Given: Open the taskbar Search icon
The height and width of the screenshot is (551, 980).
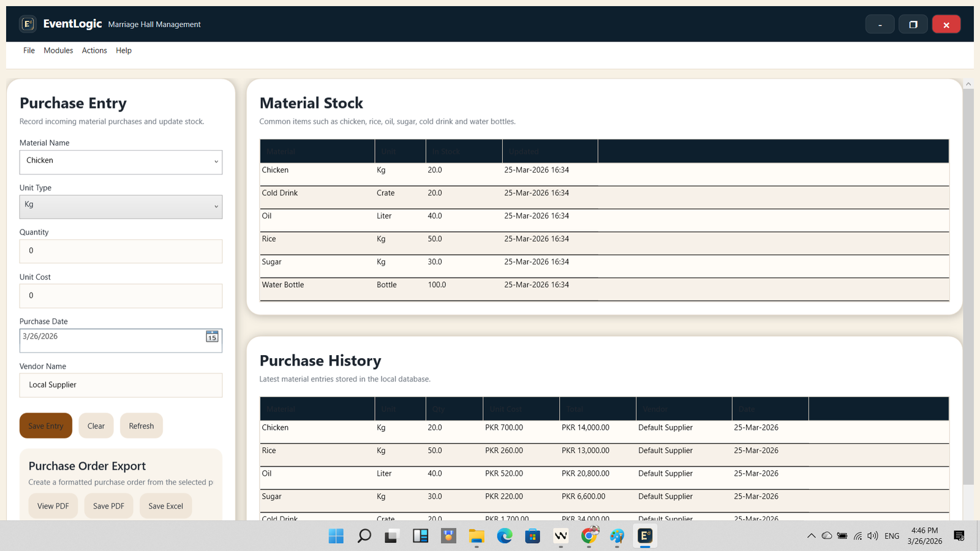Looking at the screenshot, I should coord(364,536).
